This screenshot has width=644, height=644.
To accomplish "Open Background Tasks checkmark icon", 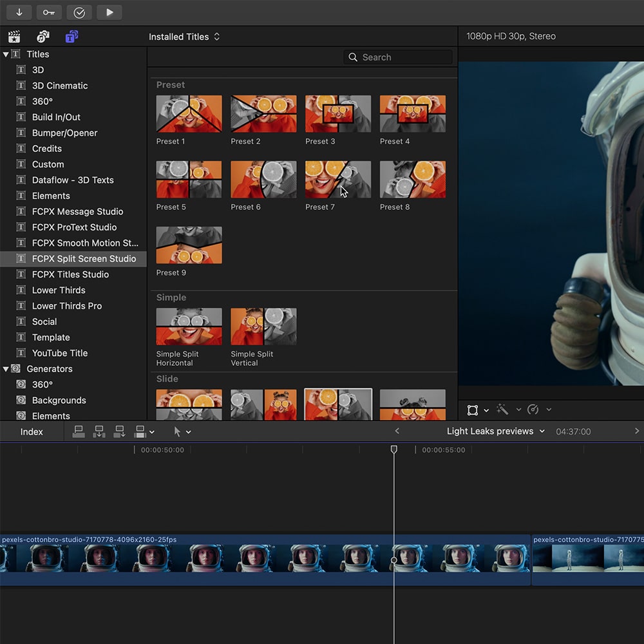I will [x=79, y=12].
